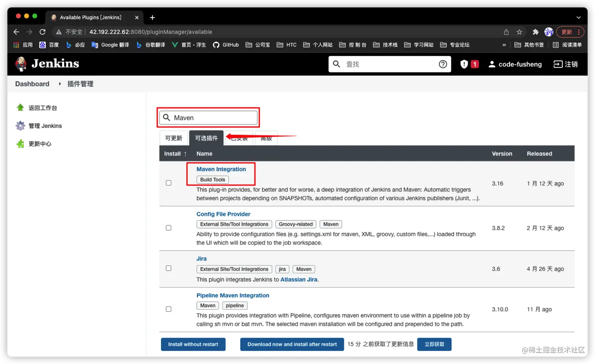
Task: Select the 可选插件 tab
Action: (x=206, y=138)
